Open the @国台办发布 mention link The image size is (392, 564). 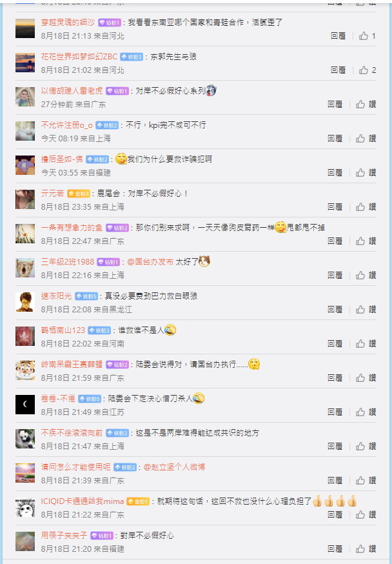tap(150, 262)
